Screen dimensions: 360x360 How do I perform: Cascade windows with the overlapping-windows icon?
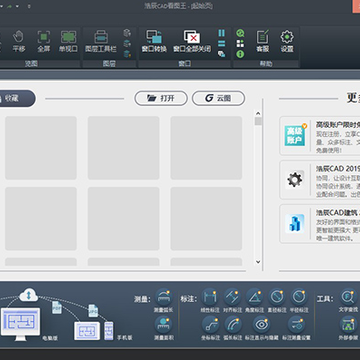[x=222, y=54]
